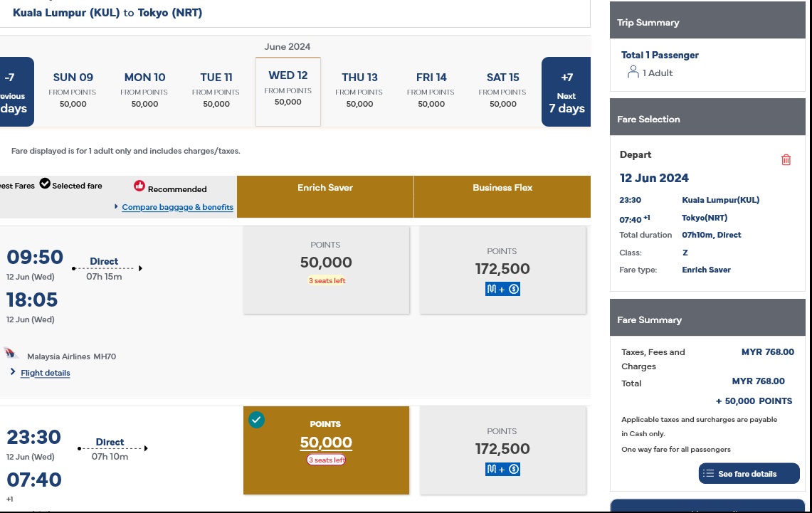Go to next 7 days

click(566, 92)
